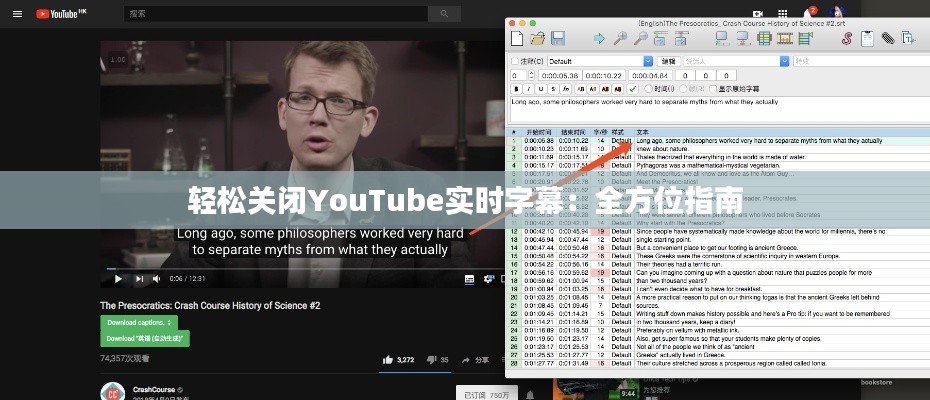930x400 pixels.
Task: Click the zoom out magnifier toolbar icon
Action: 641,39
